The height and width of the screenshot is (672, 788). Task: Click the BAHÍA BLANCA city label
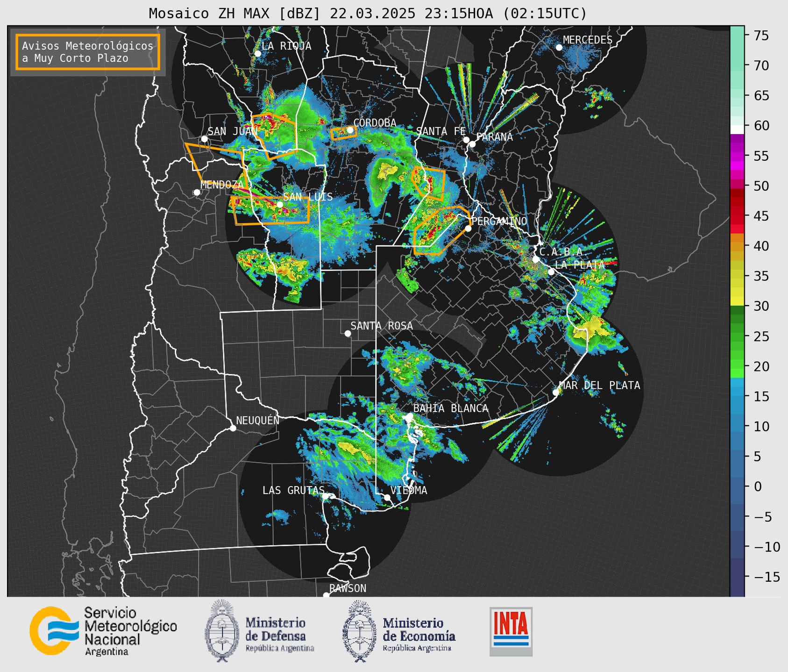pyautogui.click(x=451, y=408)
